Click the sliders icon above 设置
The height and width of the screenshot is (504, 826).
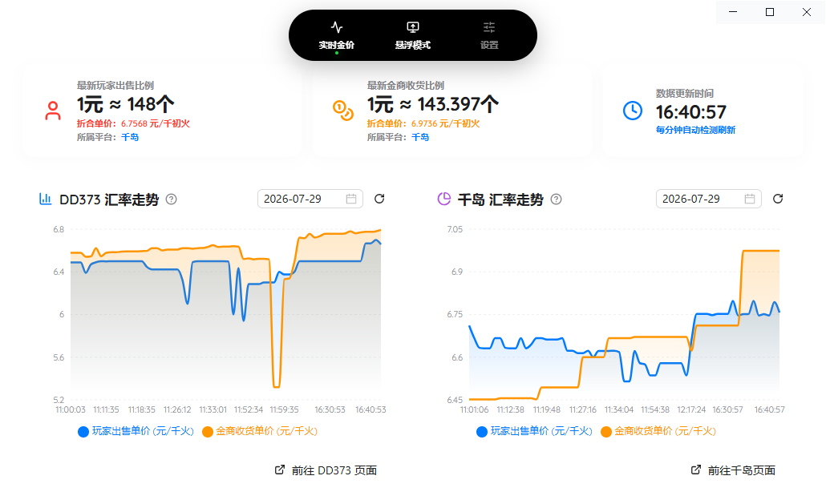[489, 26]
